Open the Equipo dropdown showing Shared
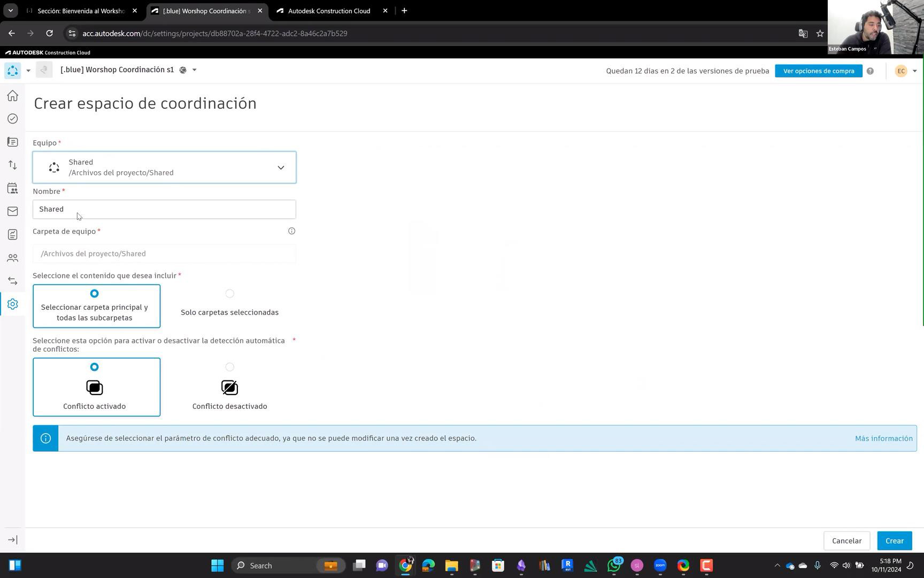 (164, 168)
